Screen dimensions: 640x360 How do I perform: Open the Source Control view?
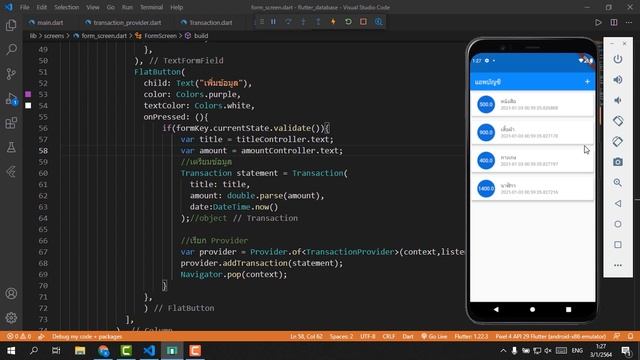(x=11, y=74)
